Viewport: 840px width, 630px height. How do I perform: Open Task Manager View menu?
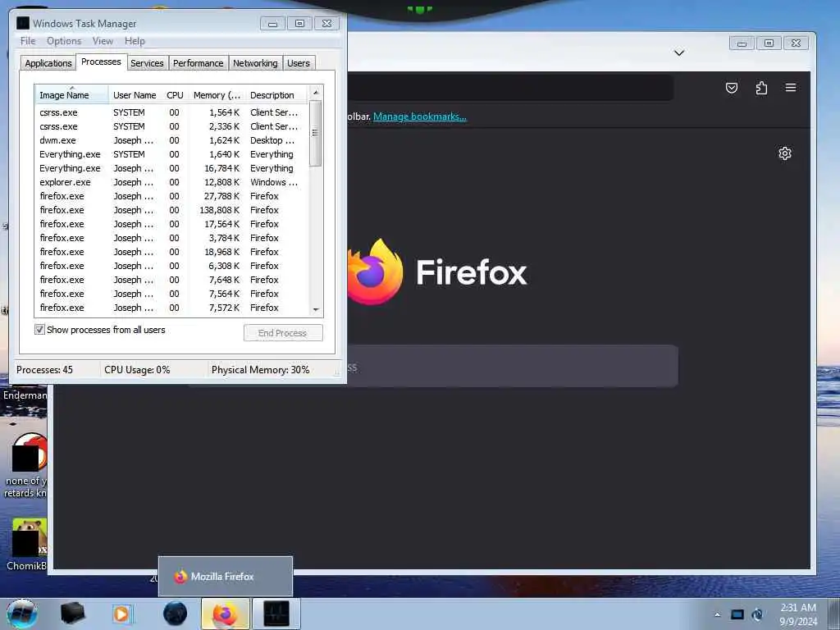[x=103, y=41]
